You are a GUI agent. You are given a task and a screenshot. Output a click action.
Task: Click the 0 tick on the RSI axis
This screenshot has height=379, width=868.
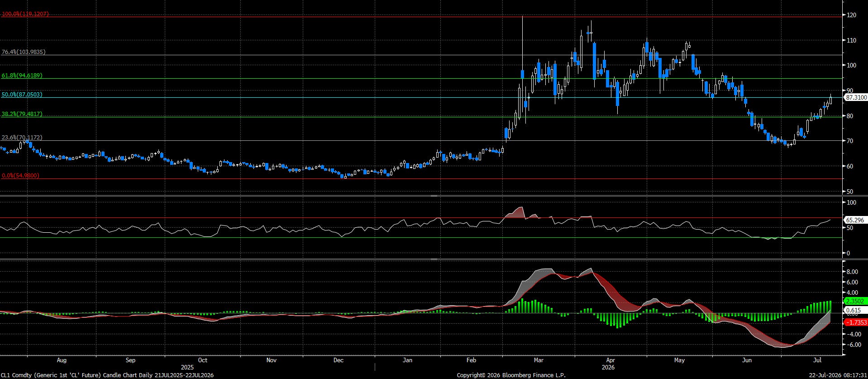[849, 253]
